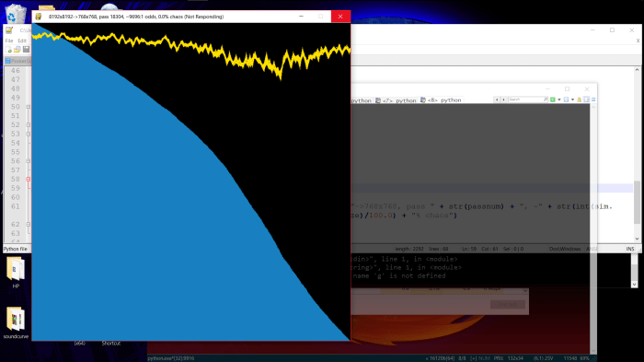The height and width of the screenshot is (362, 644).
Task: Click ConEmu search magnifier icon
Action: point(546,99)
